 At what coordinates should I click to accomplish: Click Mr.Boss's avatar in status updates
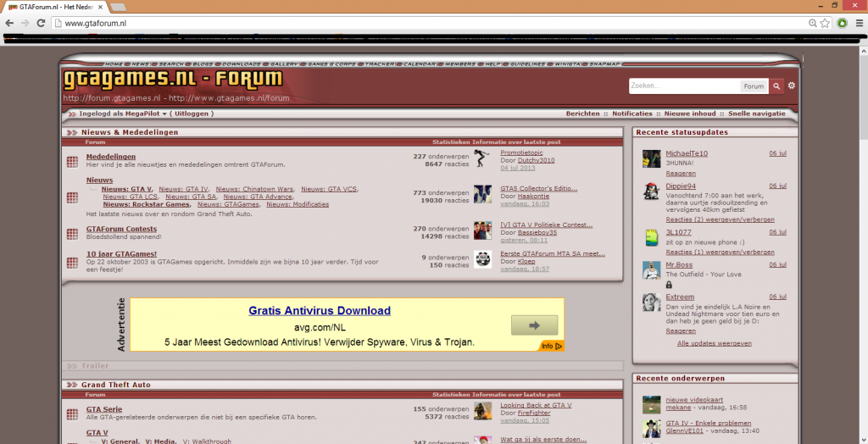click(x=652, y=270)
